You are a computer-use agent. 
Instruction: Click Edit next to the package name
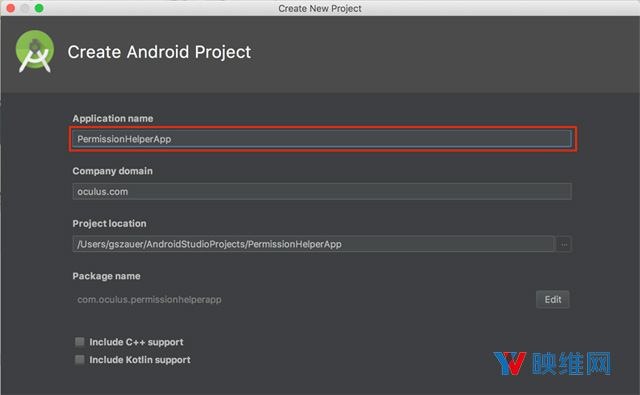553,300
